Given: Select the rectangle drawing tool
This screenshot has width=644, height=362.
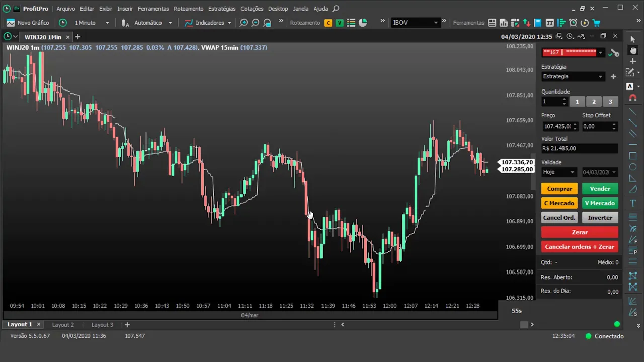Looking at the screenshot, I should tap(633, 156).
